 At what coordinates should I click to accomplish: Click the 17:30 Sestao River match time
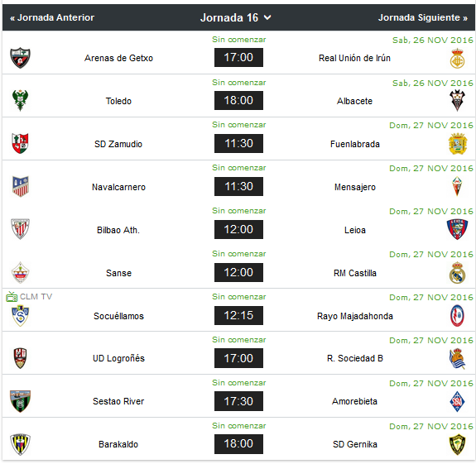[x=238, y=401]
